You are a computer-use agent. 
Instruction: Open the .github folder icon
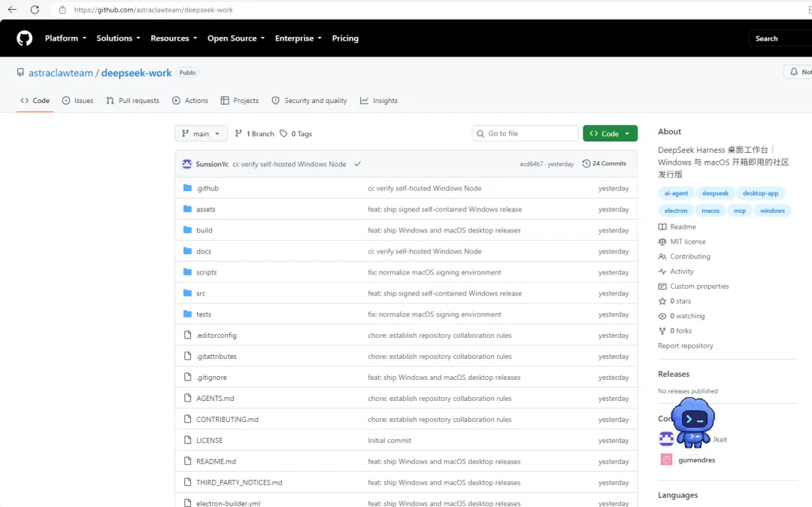point(187,188)
